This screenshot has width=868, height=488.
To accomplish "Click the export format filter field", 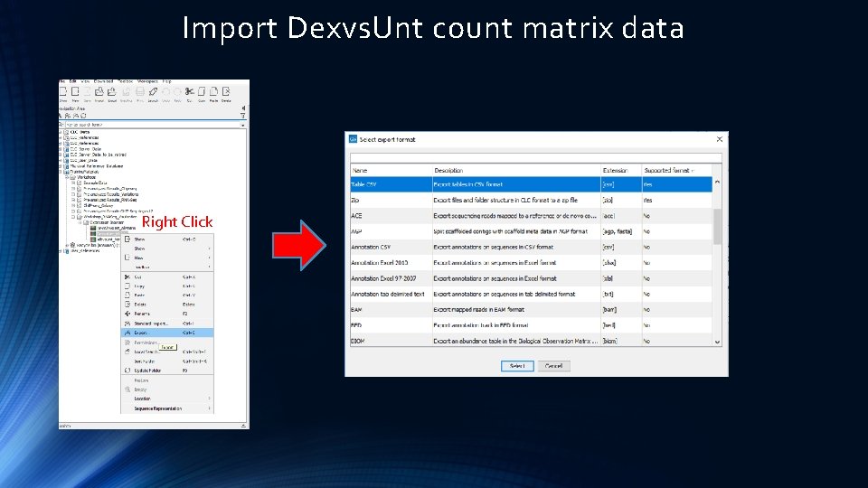I will click(536, 157).
